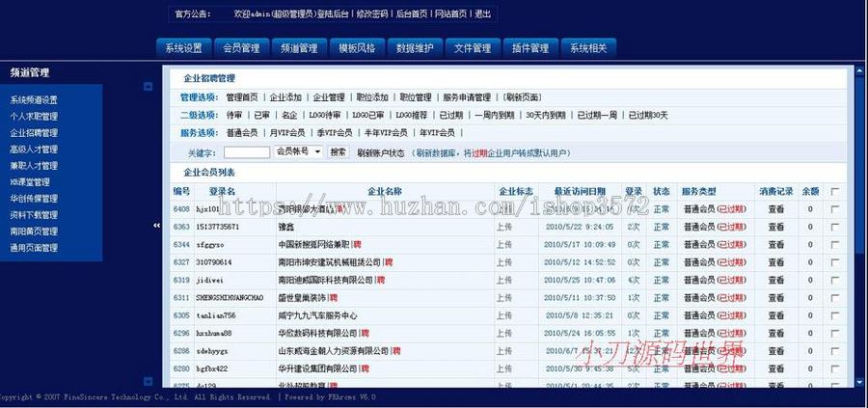Screen dimensions: 868x408
Task: Click the 后台首页 link in header
Action: (x=411, y=14)
